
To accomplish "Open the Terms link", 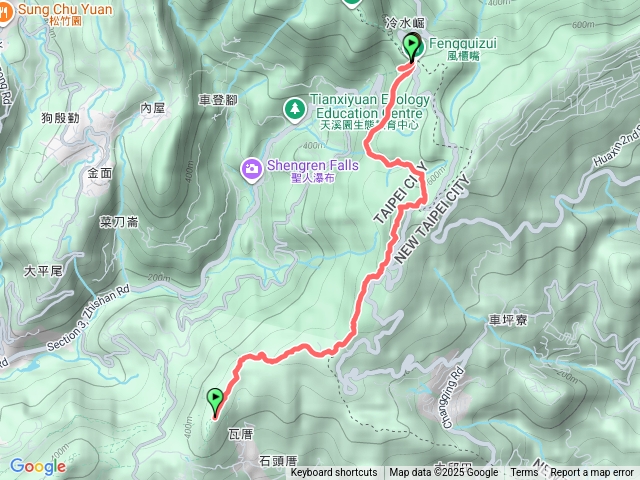I will coord(524,472).
